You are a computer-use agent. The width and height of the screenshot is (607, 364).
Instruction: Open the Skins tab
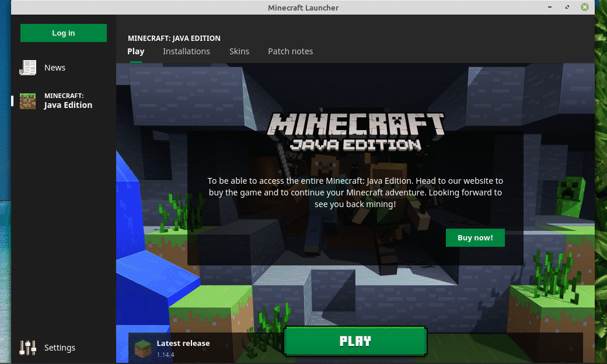pyautogui.click(x=239, y=51)
